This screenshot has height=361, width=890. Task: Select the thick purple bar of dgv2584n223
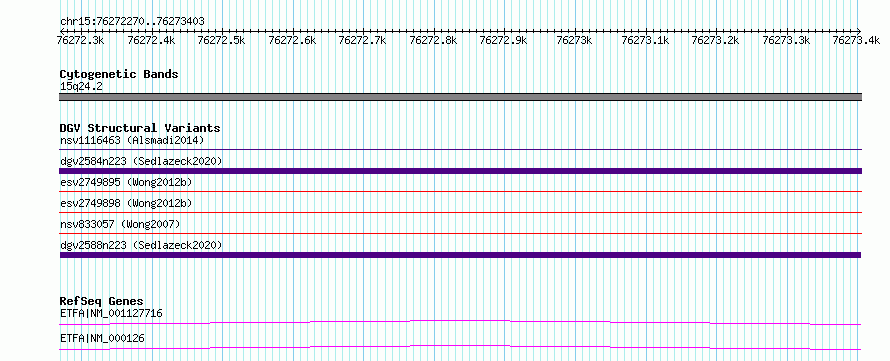460,171
